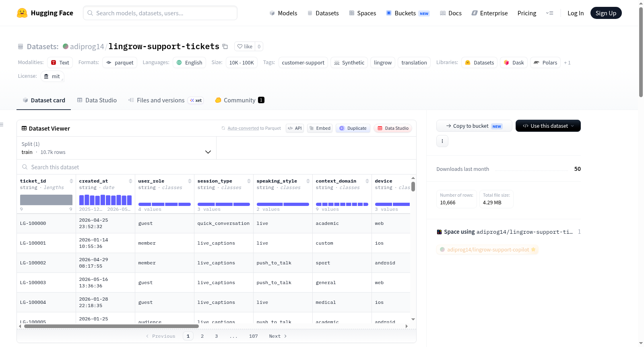Click the lingrow tag
The height and width of the screenshot is (347, 644).
coord(383,62)
